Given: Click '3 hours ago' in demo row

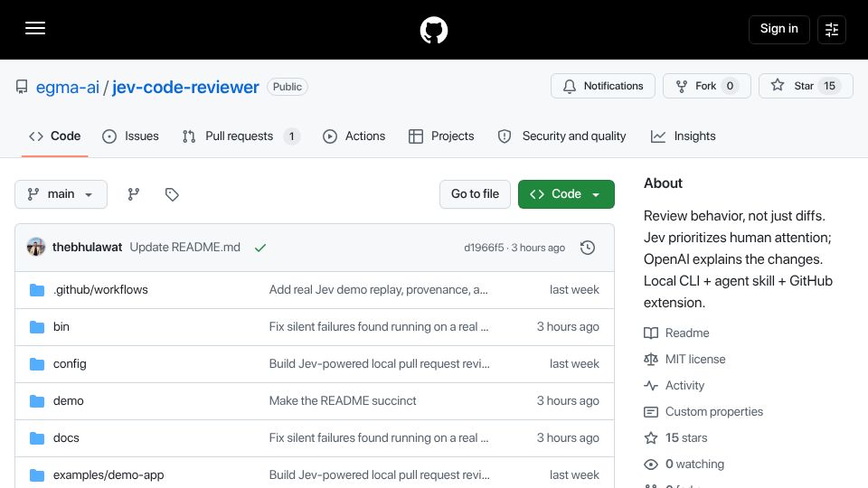Looking at the screenshot, I should coord(568,401).
